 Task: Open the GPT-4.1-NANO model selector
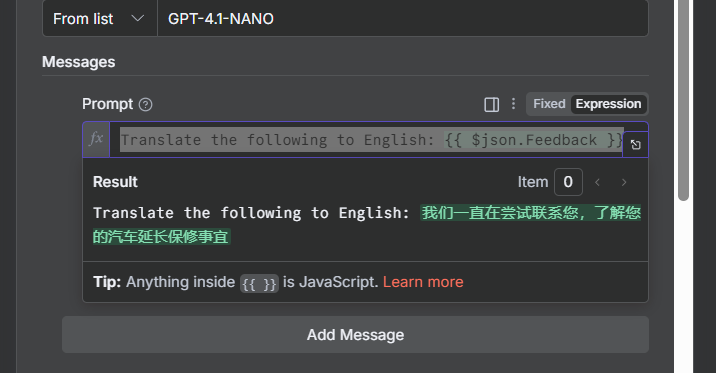(x=403, y=19)
